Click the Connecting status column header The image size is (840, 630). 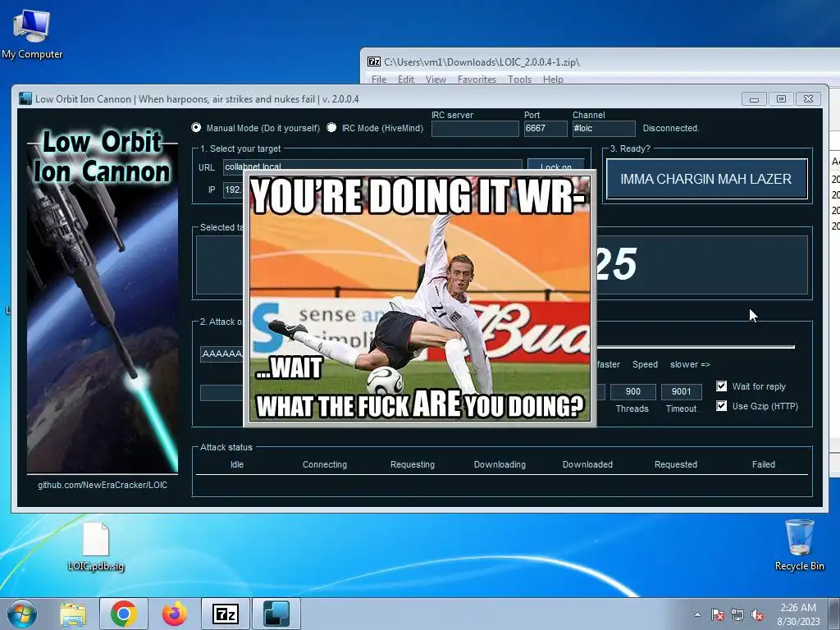[325, 464]
